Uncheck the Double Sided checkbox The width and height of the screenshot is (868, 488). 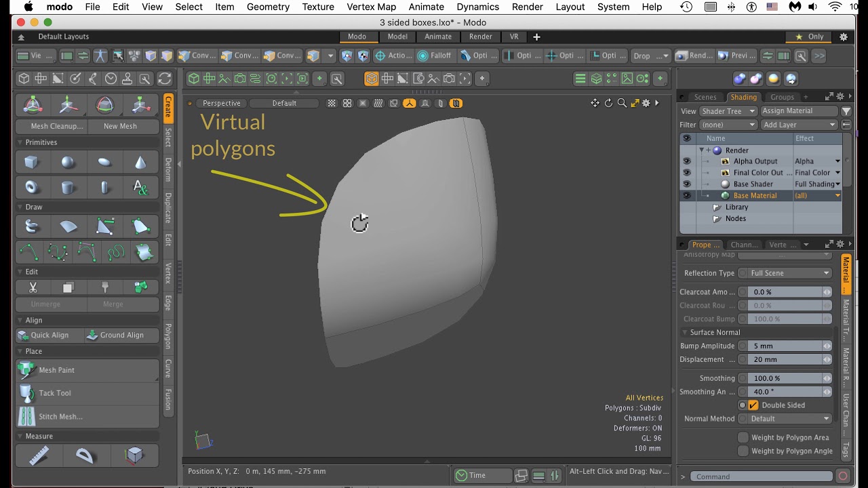753,405
